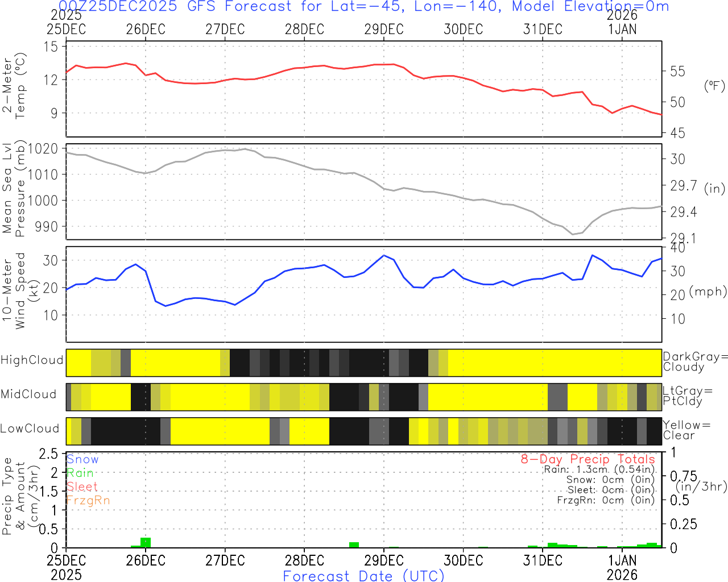
Task: Select the orange FrzgRn legend label
Action: pos(88,500)
